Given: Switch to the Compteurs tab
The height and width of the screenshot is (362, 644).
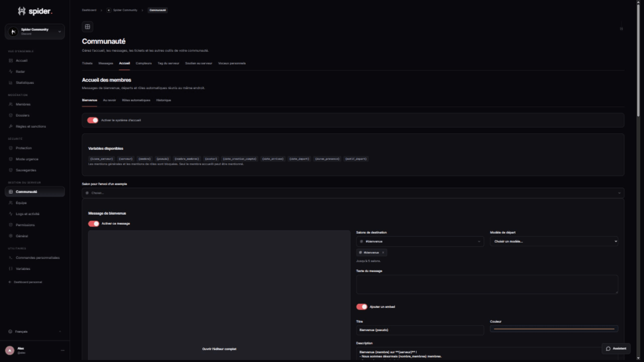Looking at the screenshot, I should [144, 63].
